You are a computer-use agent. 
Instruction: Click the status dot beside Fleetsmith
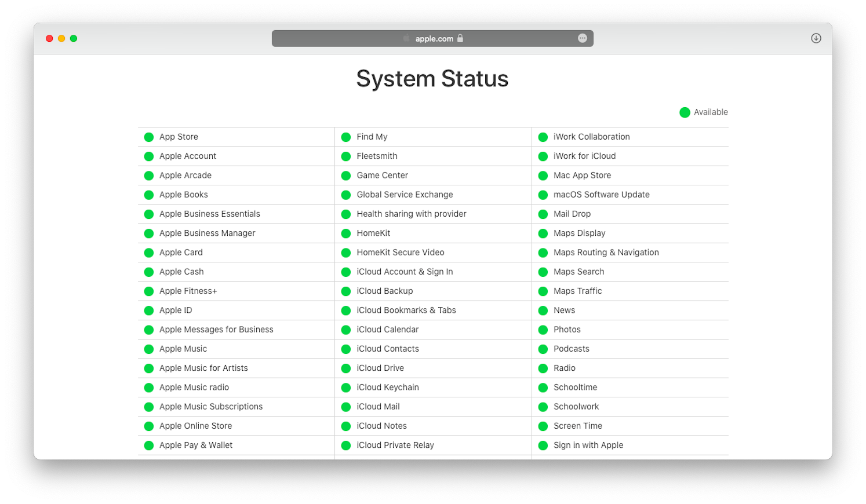pos(346,156)
